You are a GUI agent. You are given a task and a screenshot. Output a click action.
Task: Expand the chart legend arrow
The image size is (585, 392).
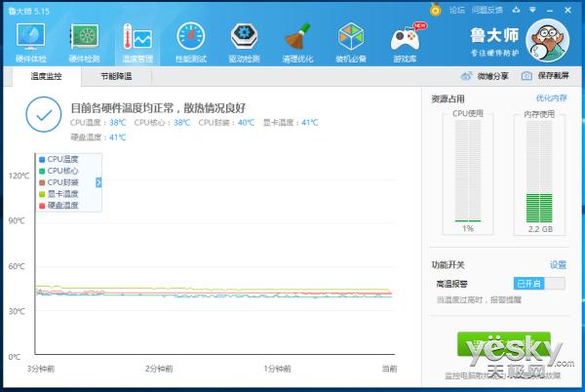(98, 182)
